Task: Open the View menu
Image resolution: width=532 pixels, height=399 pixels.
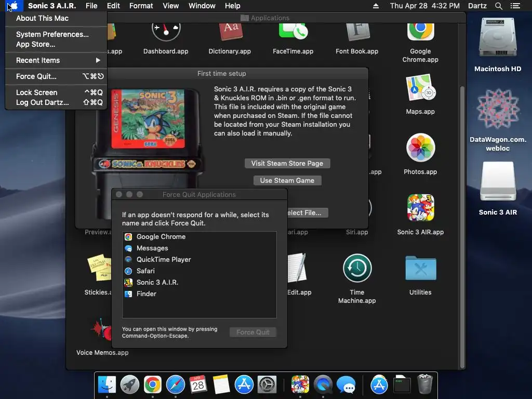Action: click(x=170, y=6)
